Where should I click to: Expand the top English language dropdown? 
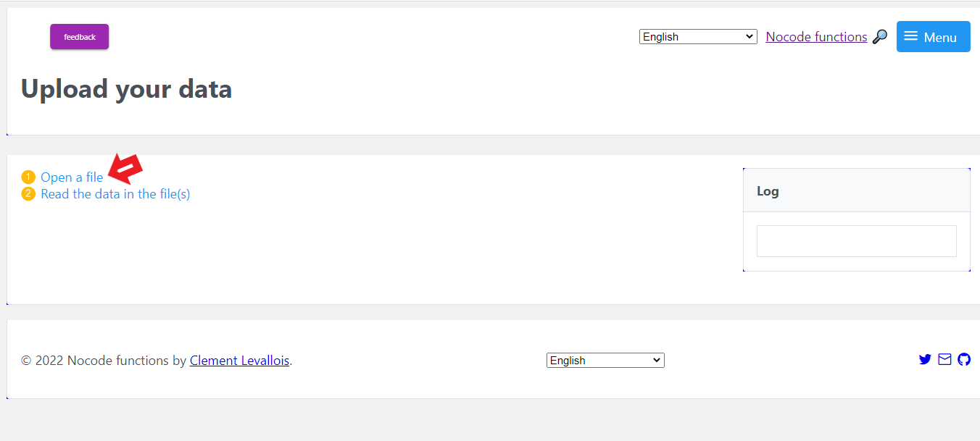[x=698, y=37]
